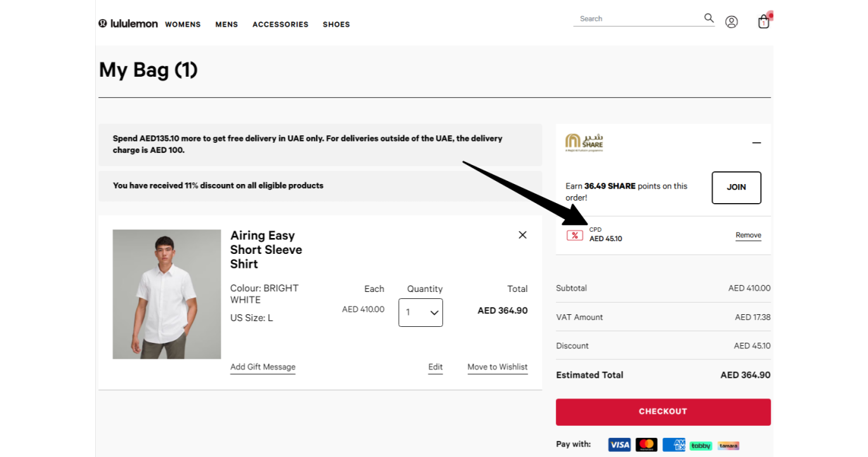Click the Estimated Total AED 364.90 value
The image size is (868, 457).
pyautogui.click(x=746, y=375)
